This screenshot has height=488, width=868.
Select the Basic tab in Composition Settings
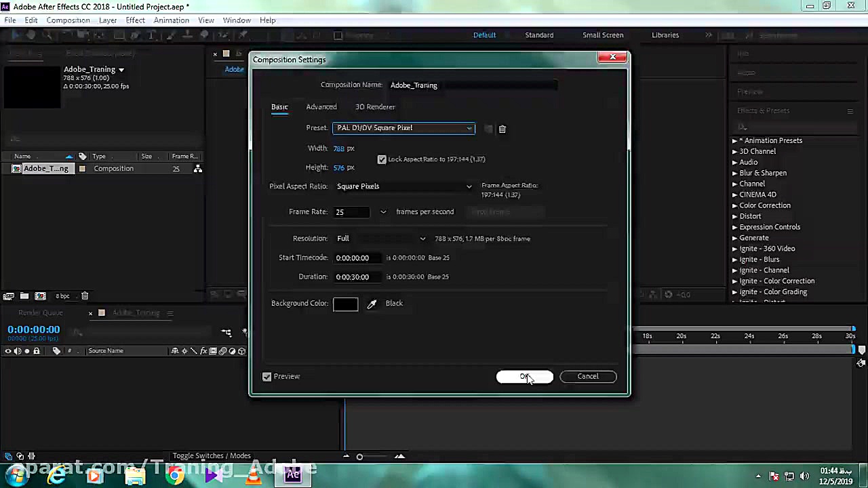(x=279, y=107)
